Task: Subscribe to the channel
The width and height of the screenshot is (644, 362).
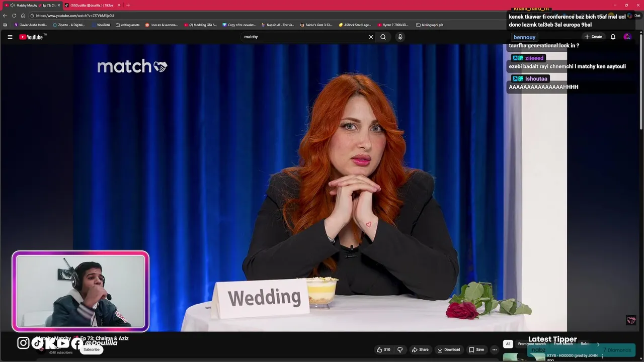Action: tap(92, 349)
